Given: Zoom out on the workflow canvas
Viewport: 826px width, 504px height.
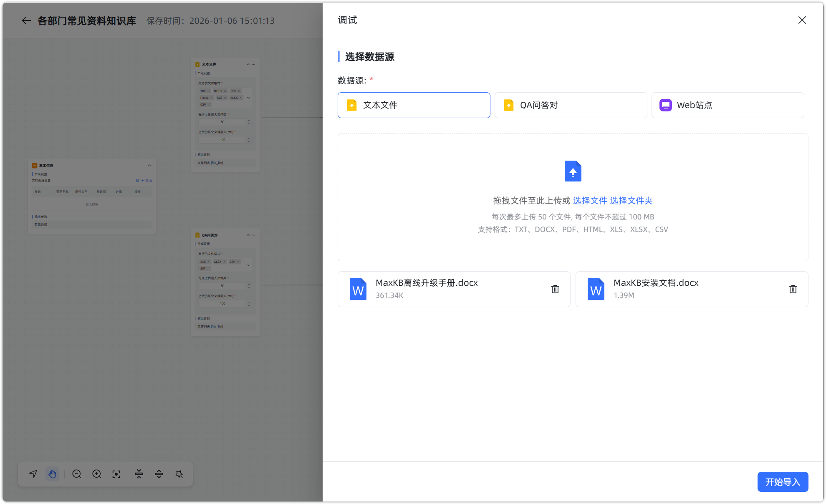Looking at the screenshot, I should [x=77, y=474].
